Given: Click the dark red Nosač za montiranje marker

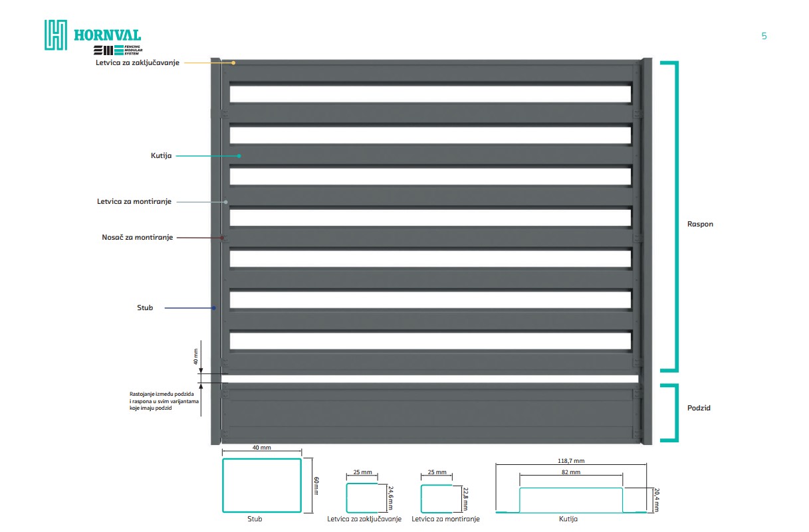Looking at the screenshot, I should tap(223, 237).
